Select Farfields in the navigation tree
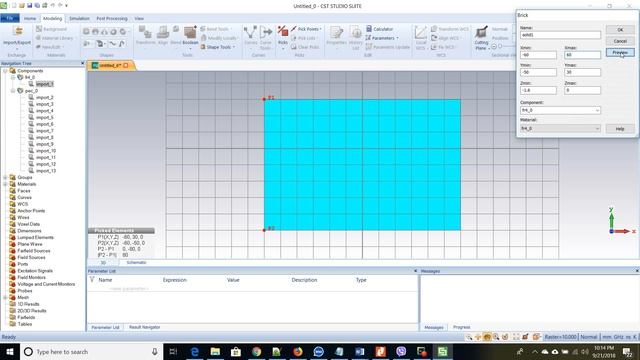640x360 pixels. click(x=26, y=317)
